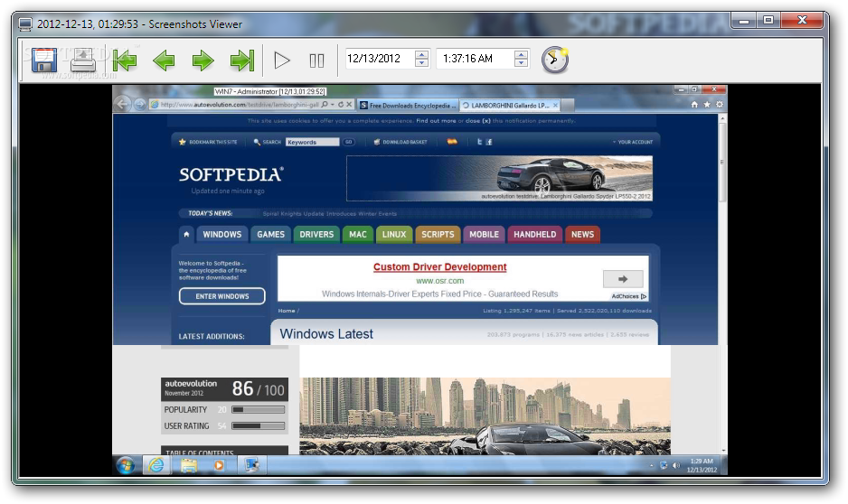This screenshot has height=504, width=848.
Task: Click the Screenshots Viewer title bar icon
Action: pyautogui.click(x=25, y=24)
